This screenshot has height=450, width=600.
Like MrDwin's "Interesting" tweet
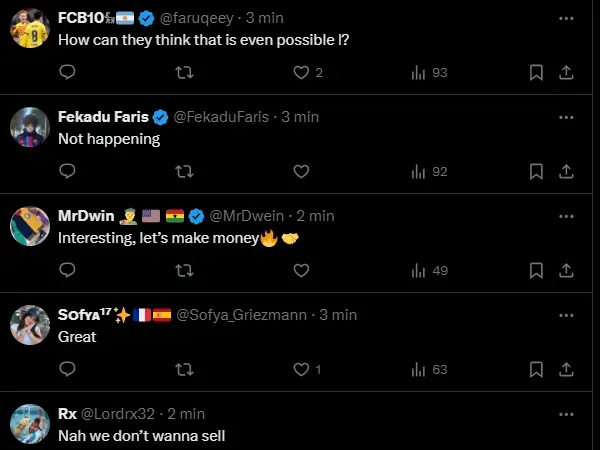point(301,270)
